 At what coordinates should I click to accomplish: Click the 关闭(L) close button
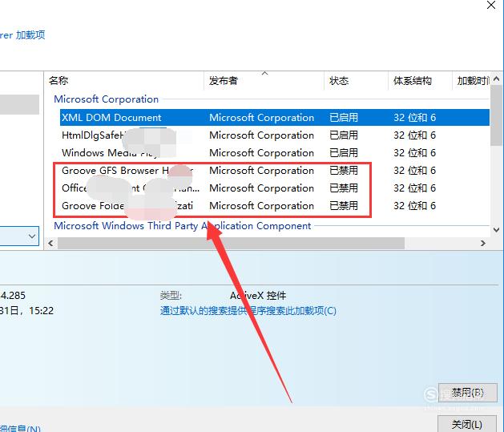467,424
